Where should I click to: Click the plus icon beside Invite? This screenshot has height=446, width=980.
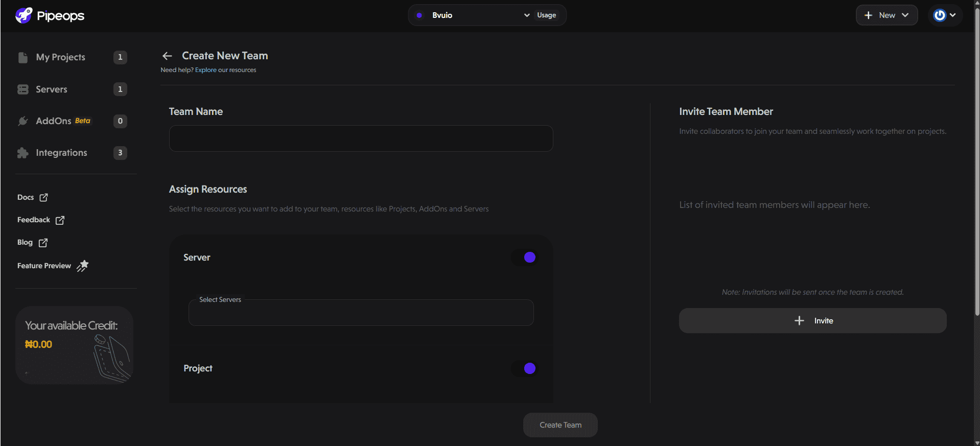click(799, 320)
